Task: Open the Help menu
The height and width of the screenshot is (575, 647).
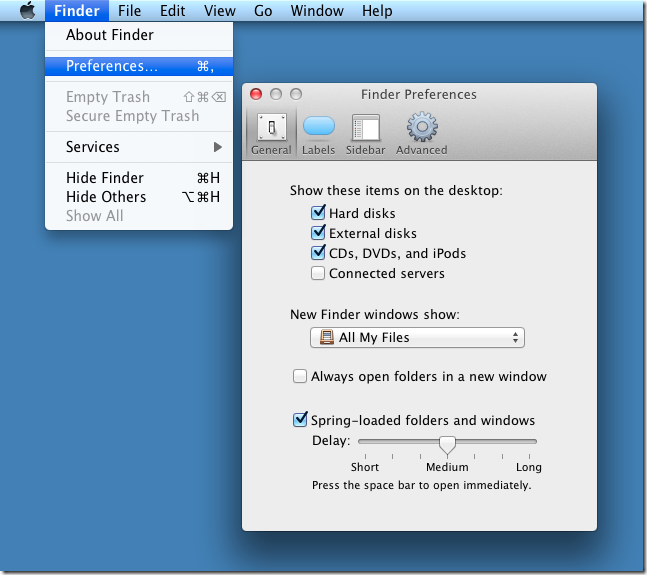Action: pyautogui.click(x=377, y=10)
